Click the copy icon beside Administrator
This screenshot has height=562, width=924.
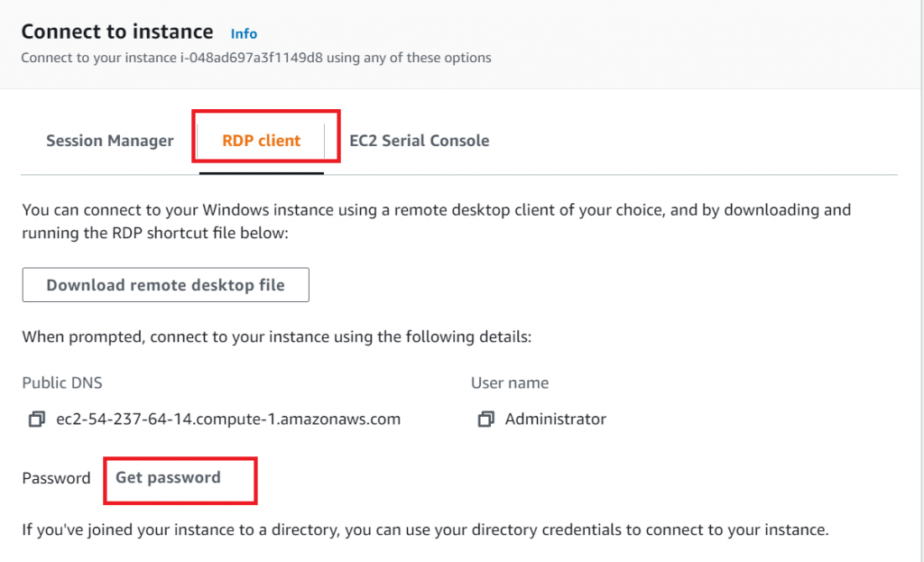pos(486,419)
